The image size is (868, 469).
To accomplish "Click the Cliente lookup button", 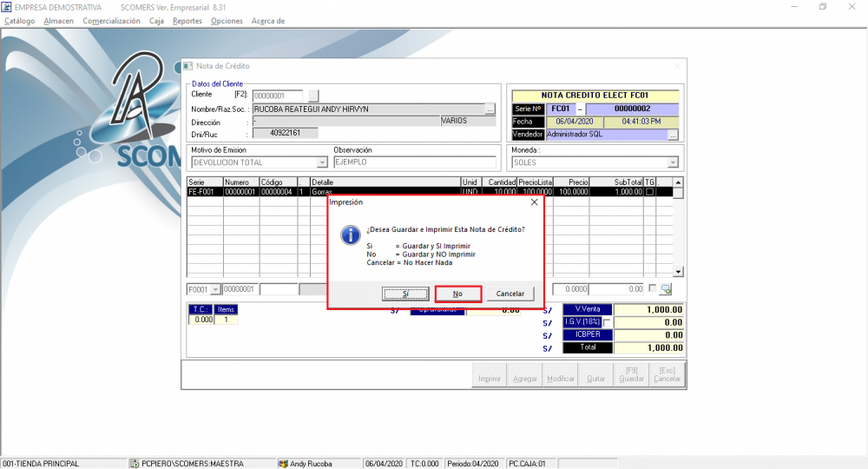I will pyautogui.click(x=313, y=96).
